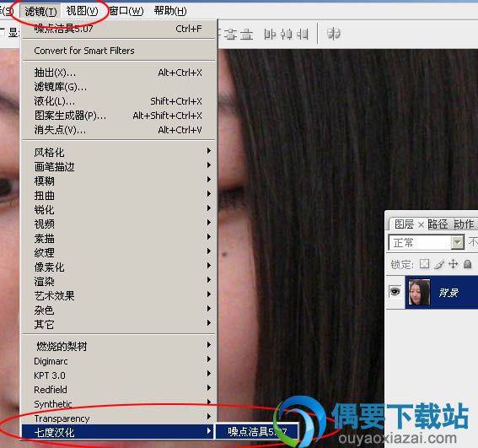
Task: Expand the 扭曲 distort submenu
Action: coord(119,195)
